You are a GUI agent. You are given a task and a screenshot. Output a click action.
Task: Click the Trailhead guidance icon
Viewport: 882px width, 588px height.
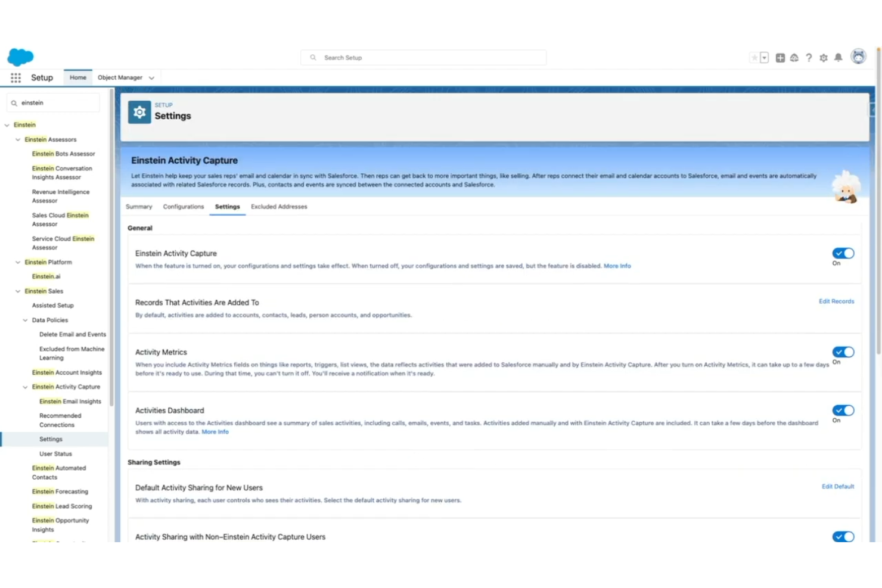coord(794,58)
